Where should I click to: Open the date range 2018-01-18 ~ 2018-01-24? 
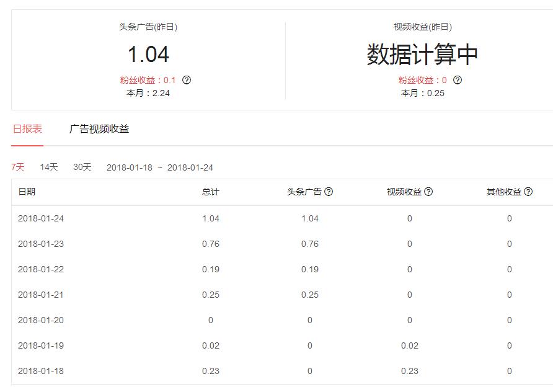pyautogui.click(x=160, y=167)
